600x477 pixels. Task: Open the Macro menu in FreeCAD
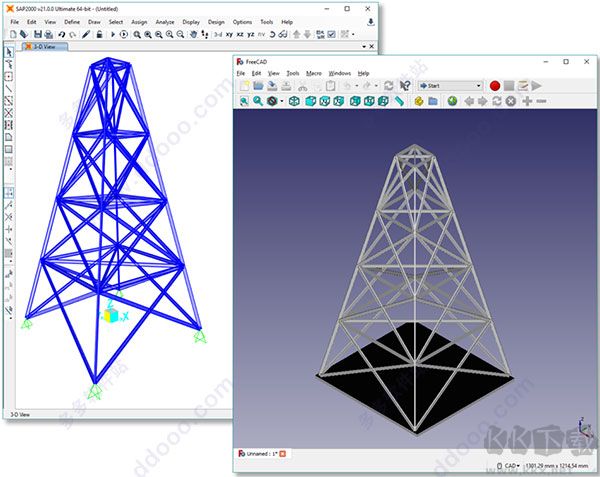[x=314, y=73]
